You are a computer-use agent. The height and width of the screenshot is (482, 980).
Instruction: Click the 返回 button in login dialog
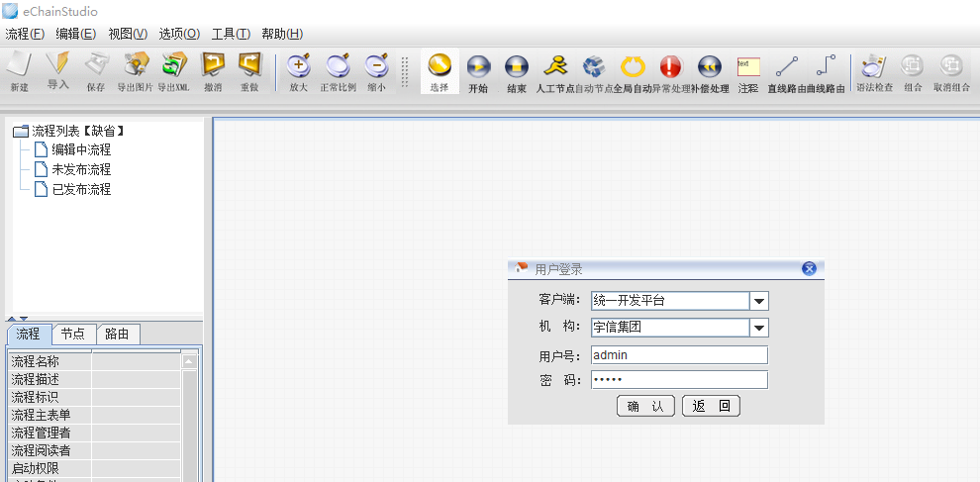click(711, 406)
